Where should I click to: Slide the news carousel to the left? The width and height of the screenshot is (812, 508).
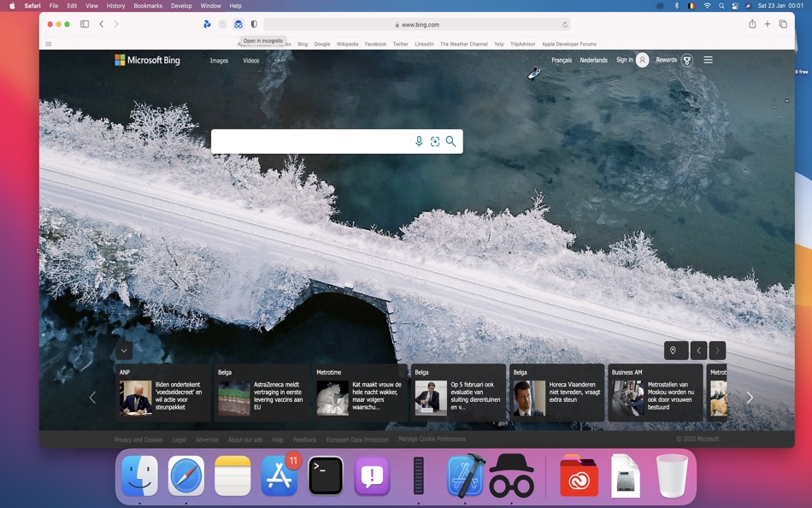pyautogui.click(x=92, y=398)
